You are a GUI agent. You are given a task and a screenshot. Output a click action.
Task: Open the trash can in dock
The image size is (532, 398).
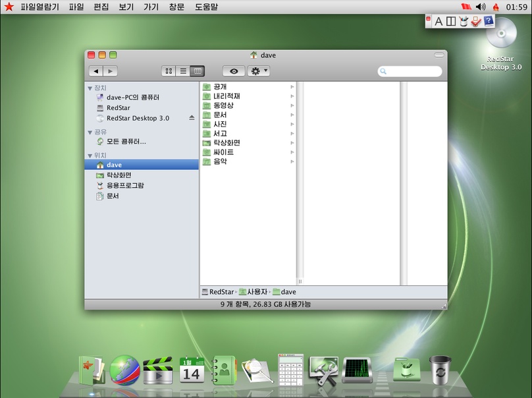440,370
